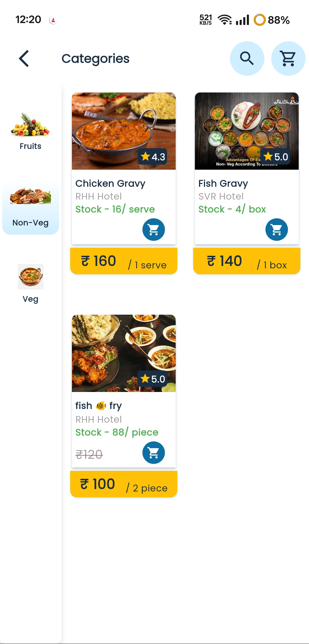
Task: Select the Fruits category icon
Action: click(30, 124)
